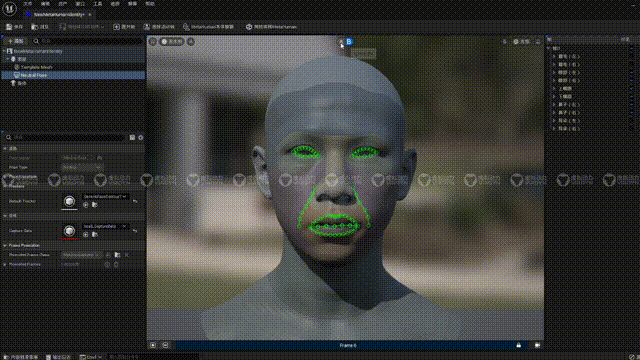Click the Frame 0 timeline bar
This screenshot has width=640, height=360.
tap(348, 345)
